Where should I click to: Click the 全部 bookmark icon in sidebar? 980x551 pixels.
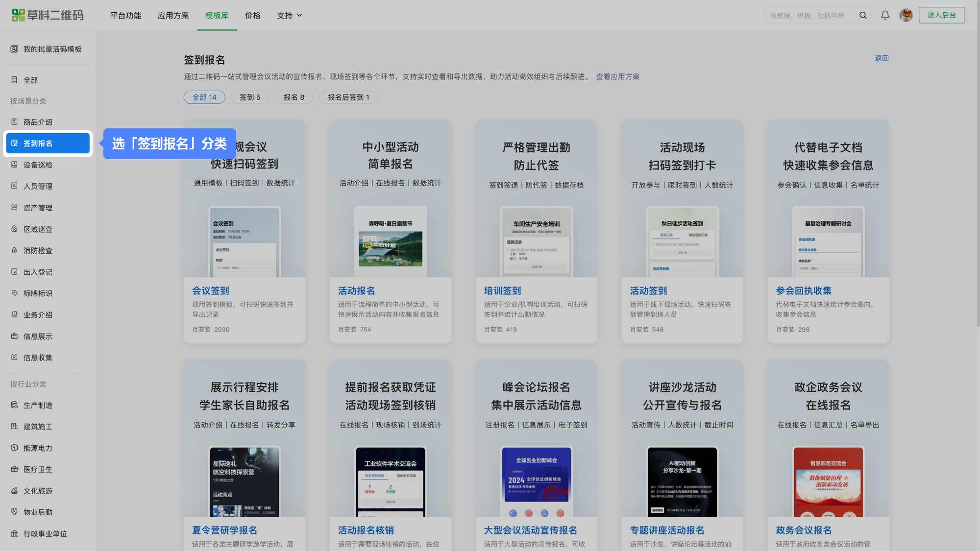pyautogui.click(x=14, y=80)
